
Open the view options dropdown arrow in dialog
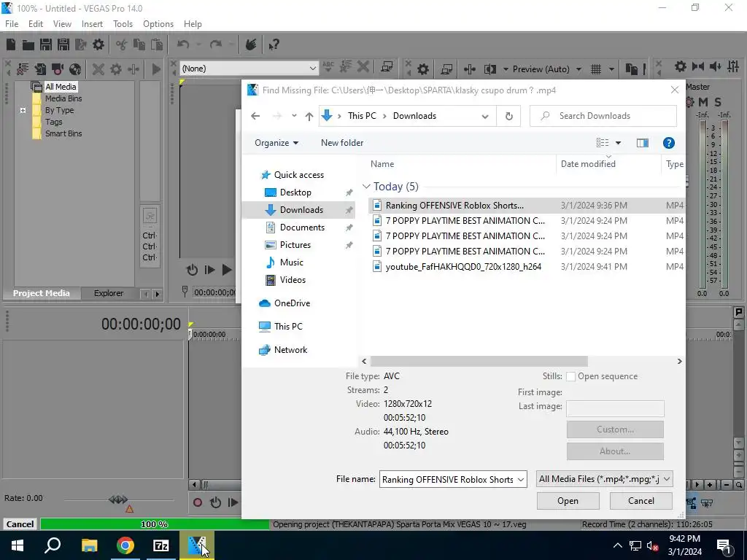[x=618, y=143]
